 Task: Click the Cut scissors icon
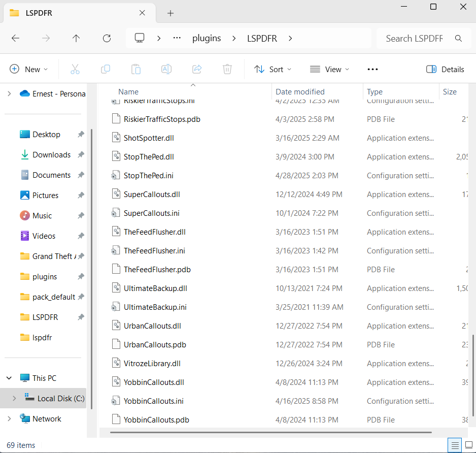click(x=75, y=69)
